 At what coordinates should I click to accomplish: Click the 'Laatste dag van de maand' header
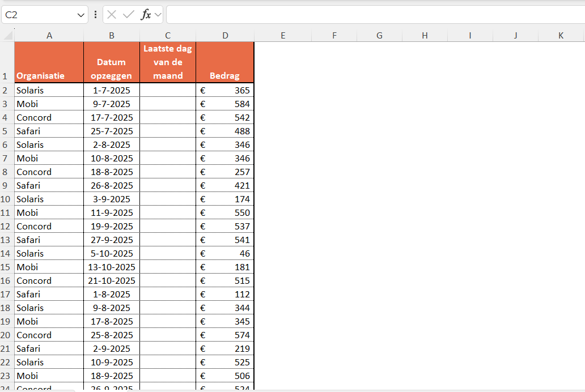click(x=167, y=62)
